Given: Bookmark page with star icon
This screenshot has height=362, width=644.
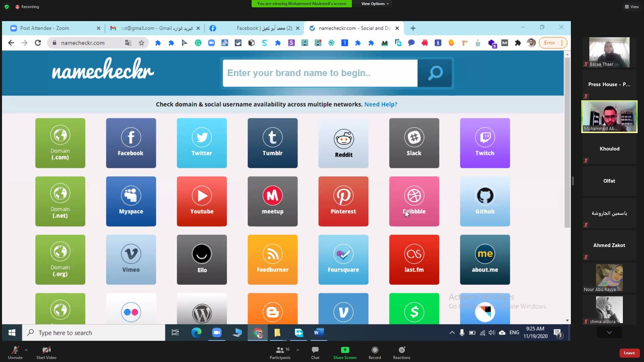Looking at the screenshot, I should [142, 43].
